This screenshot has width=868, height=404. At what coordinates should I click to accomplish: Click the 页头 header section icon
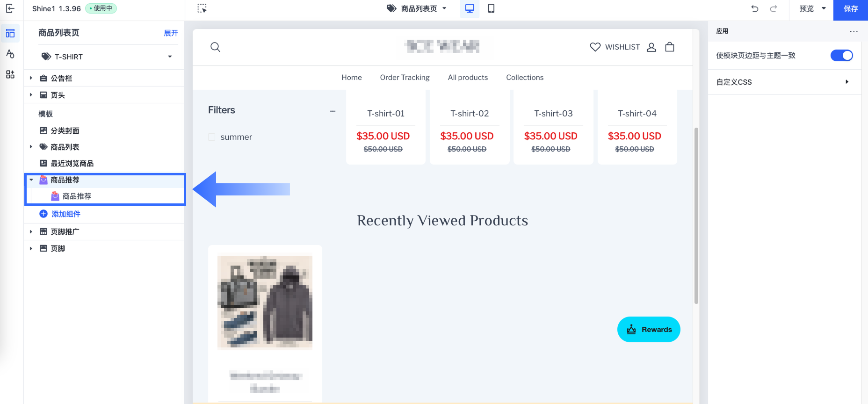pyautogui.click(x=43, y=95)
